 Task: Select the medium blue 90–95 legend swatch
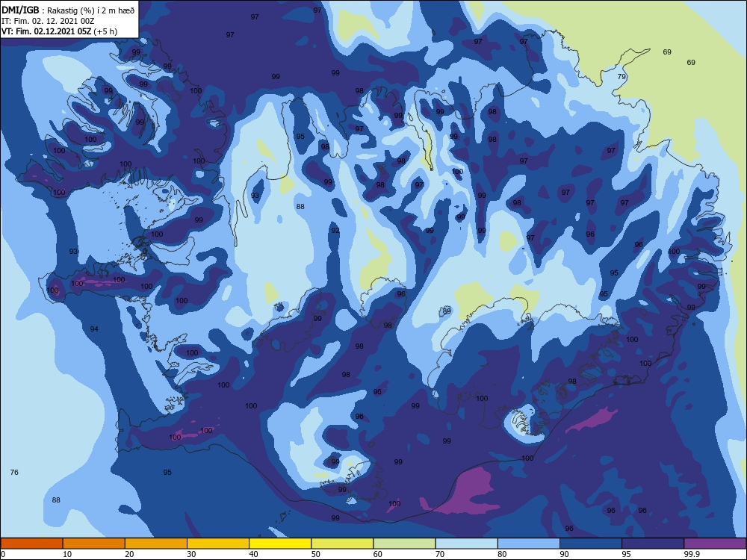[x=591, y=544]
